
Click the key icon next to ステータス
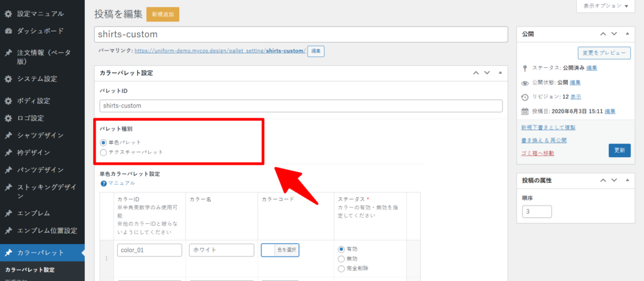click(525, 68)
